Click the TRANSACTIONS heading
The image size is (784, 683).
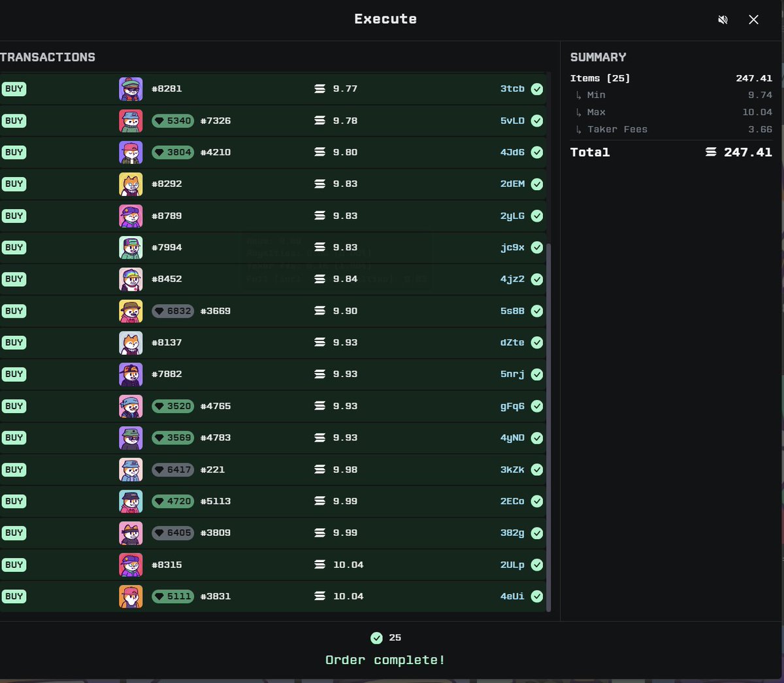[x=48, y=58]
